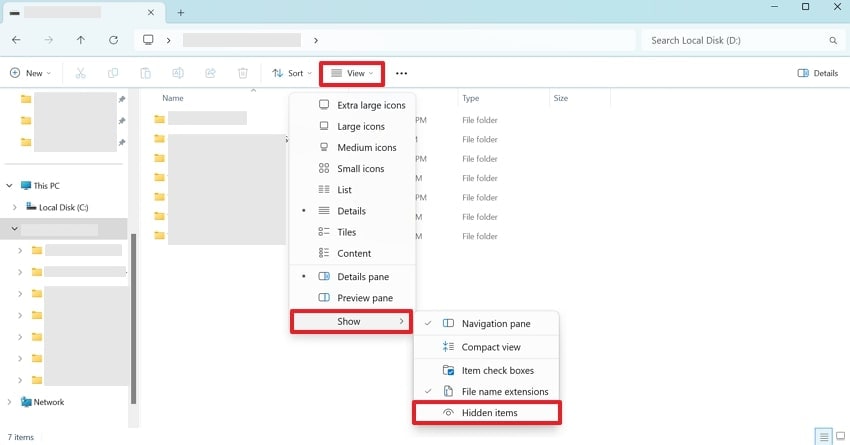Switch to details view icon in status bar
This screenshot has height=445, width=850.
(x=823, y=436)
